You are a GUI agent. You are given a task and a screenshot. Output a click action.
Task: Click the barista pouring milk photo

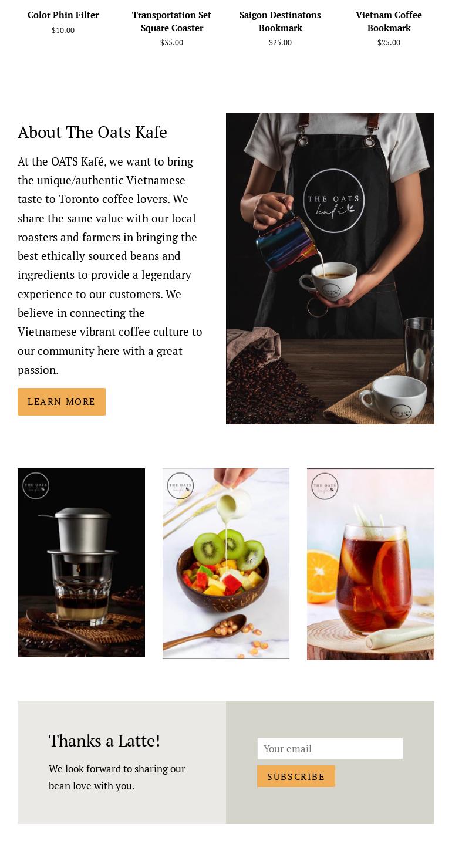[330, 268]
